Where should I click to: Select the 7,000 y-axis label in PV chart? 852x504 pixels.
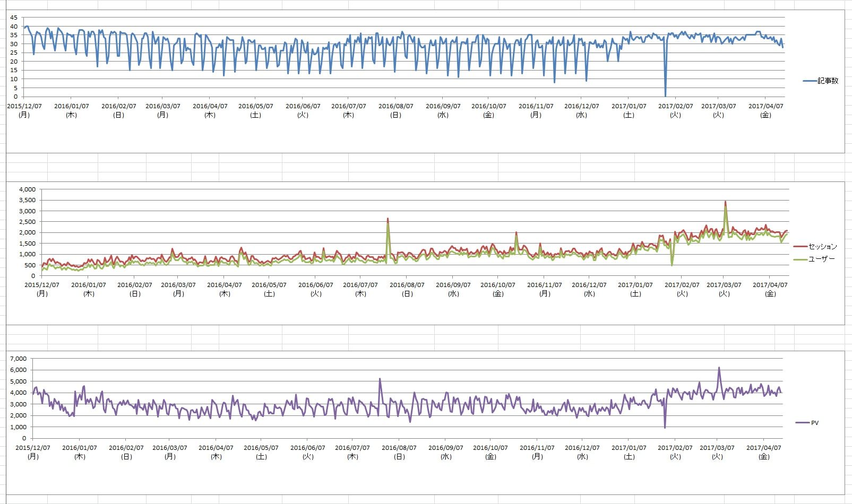pos(18,359)
